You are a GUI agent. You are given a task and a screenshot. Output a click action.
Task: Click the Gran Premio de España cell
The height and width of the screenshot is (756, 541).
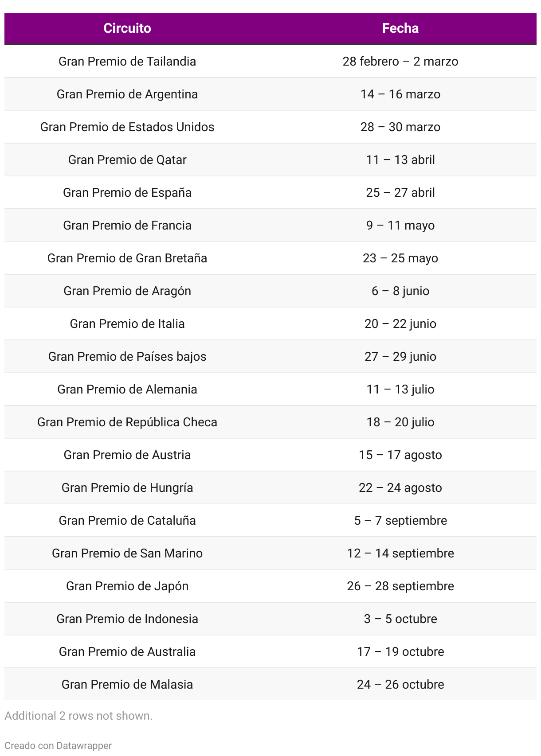click(x=127, y=193)
